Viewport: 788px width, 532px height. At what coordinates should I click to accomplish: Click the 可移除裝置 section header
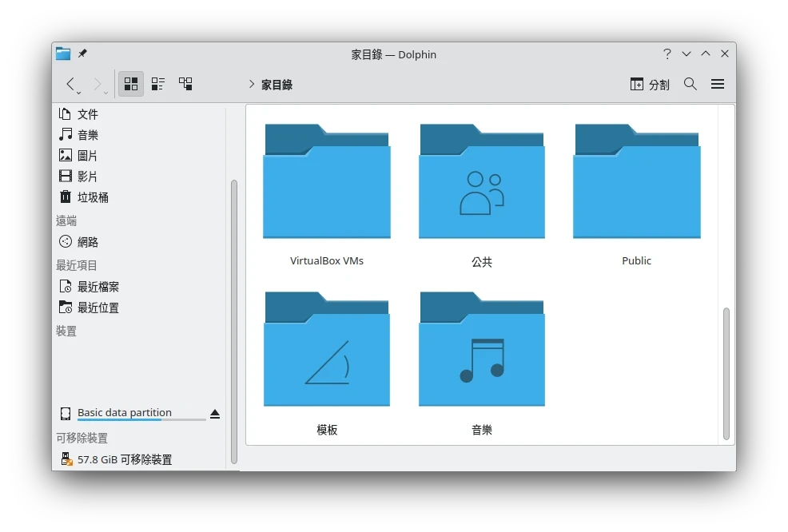point(82,438)
